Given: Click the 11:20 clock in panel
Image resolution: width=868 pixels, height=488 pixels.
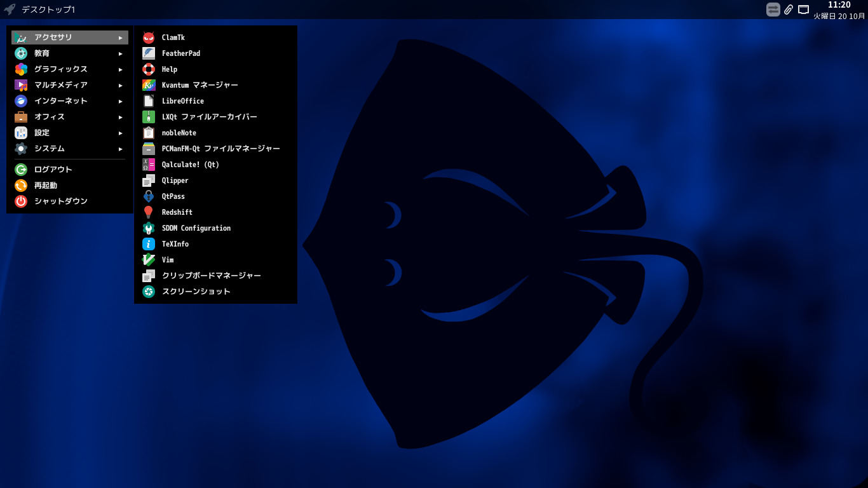Looking at the screenshot, I should click(x=839, y=5).
